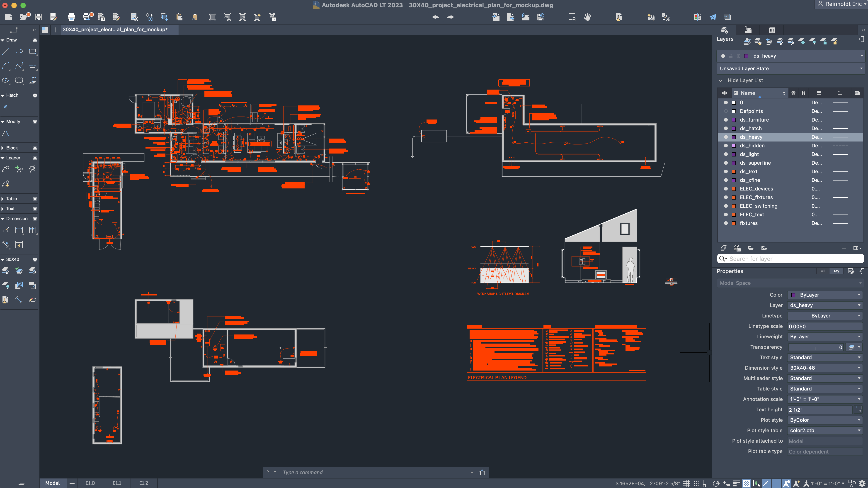Toggle visibility of ds_text layer
The image size is (868, 488).
click(725, 172)
